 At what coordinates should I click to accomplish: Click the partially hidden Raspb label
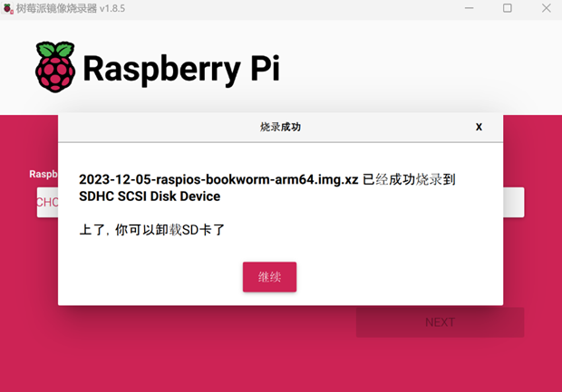44,174
